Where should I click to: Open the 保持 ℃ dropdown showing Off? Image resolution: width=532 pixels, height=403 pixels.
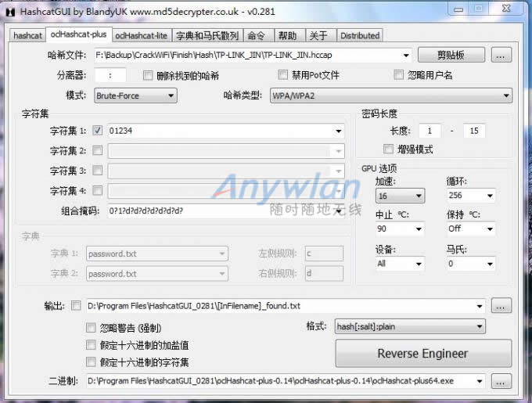coord(471,229)
